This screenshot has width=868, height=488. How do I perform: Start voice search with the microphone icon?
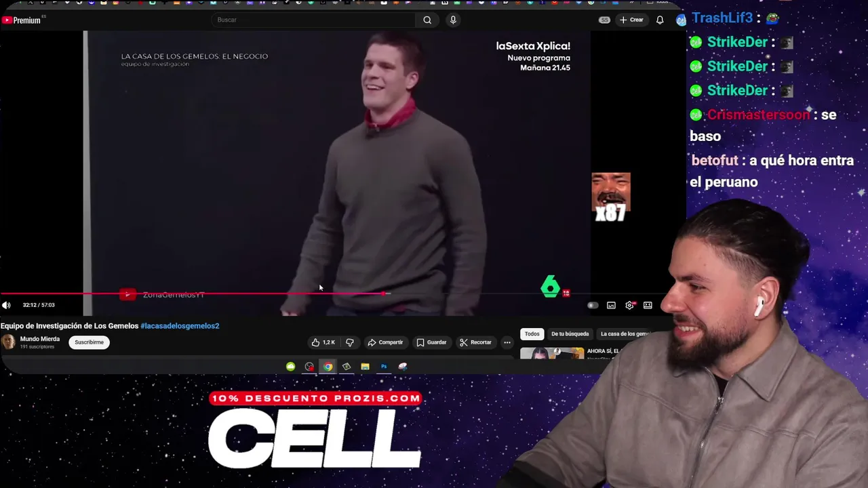pos(453,20)
